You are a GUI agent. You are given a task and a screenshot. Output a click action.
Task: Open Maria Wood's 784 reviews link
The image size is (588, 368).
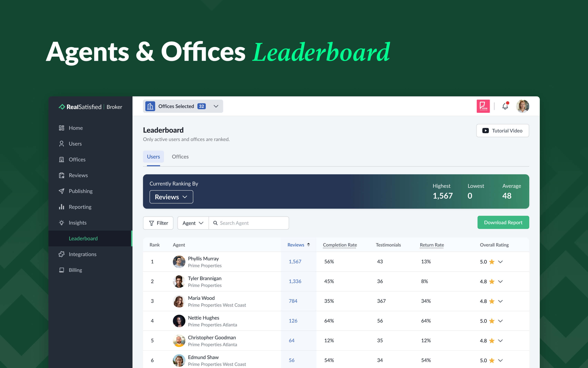coord(293,301)
